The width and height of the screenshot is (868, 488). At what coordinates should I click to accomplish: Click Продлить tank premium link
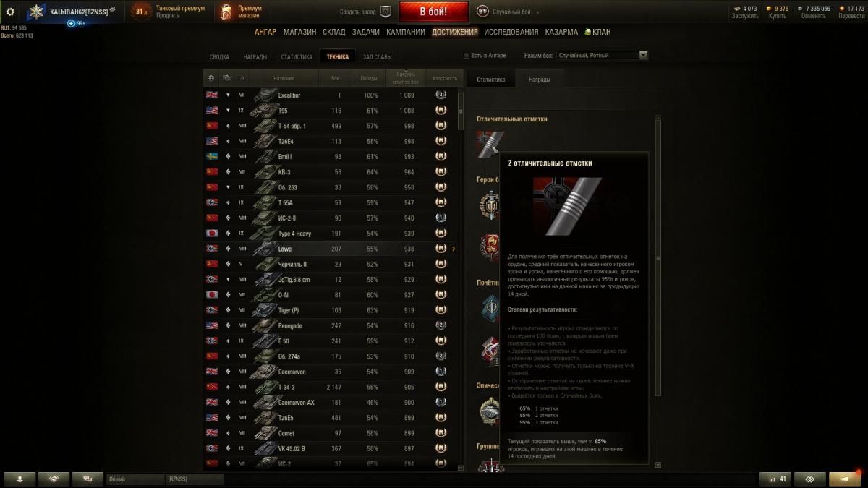(x=169, y=16)
